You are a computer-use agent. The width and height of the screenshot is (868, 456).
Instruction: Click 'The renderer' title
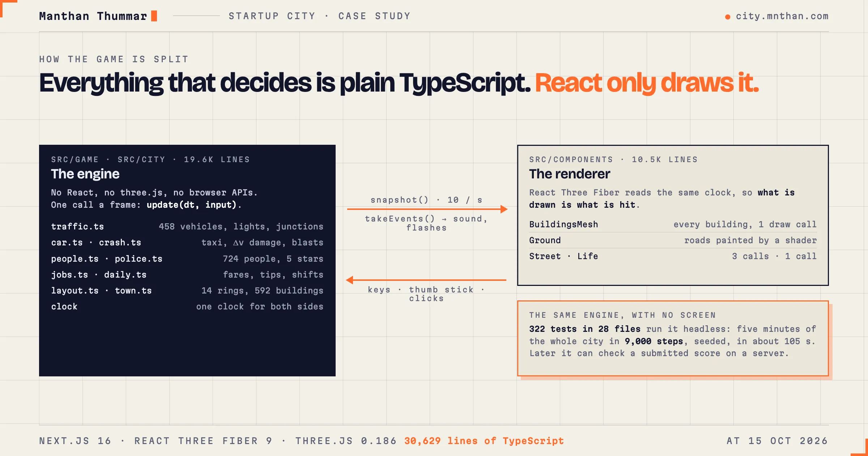point(570,174)
